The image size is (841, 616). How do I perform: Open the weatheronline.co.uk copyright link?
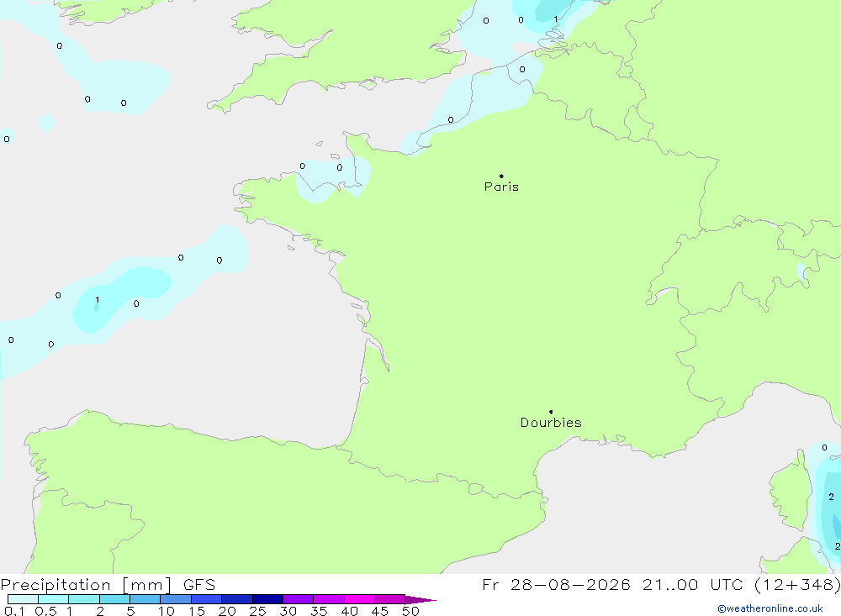point(770,608)
